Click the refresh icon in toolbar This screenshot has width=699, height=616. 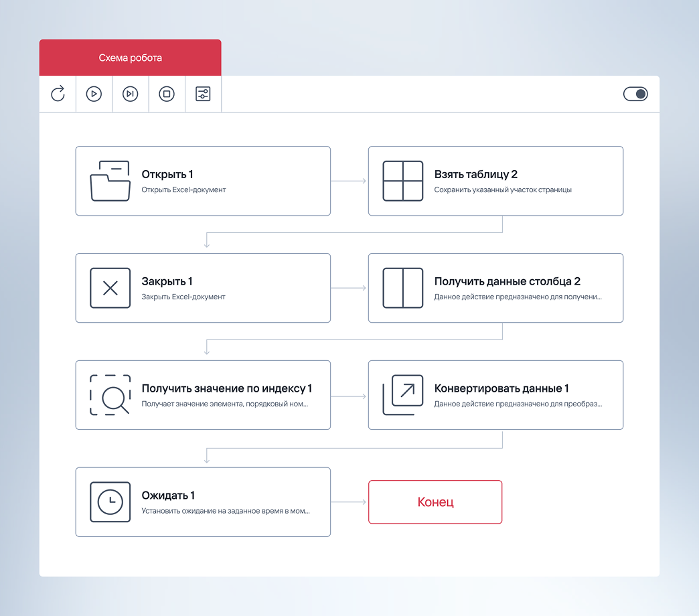coord(58,94)
